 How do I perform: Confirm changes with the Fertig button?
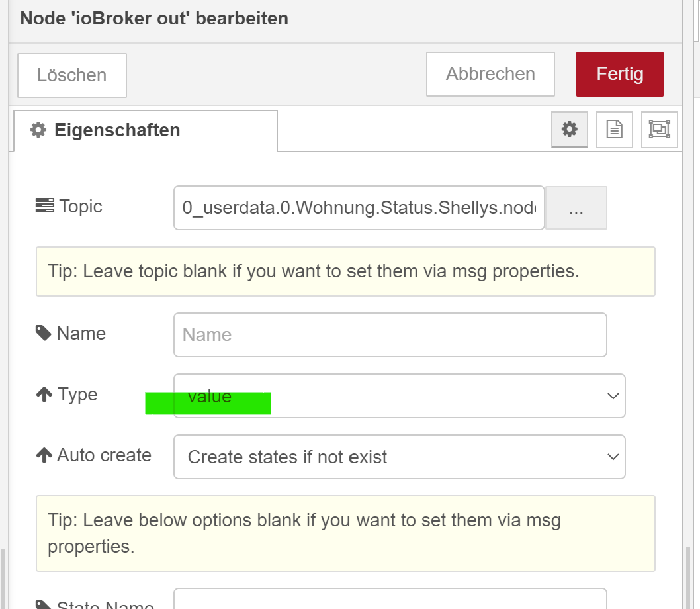click(x=619, y=74)
